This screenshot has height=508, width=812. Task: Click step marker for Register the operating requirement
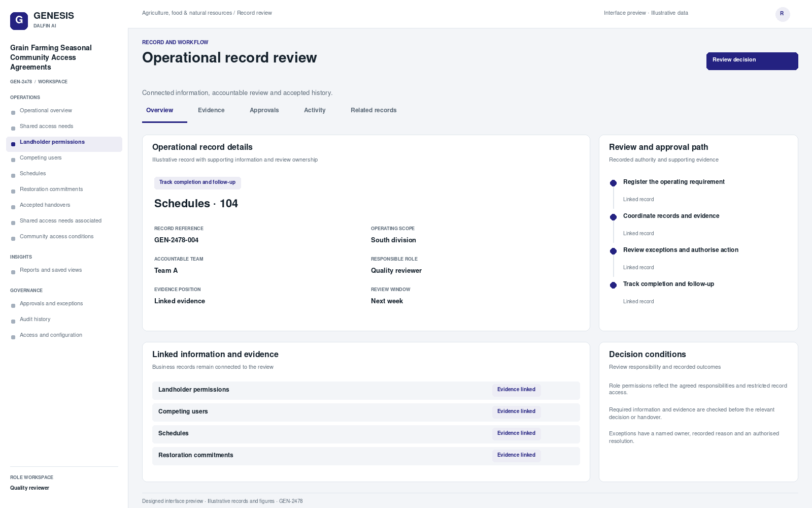613,183
